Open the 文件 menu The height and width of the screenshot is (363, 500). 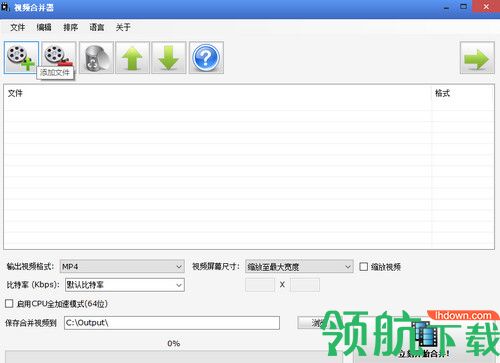17,27
